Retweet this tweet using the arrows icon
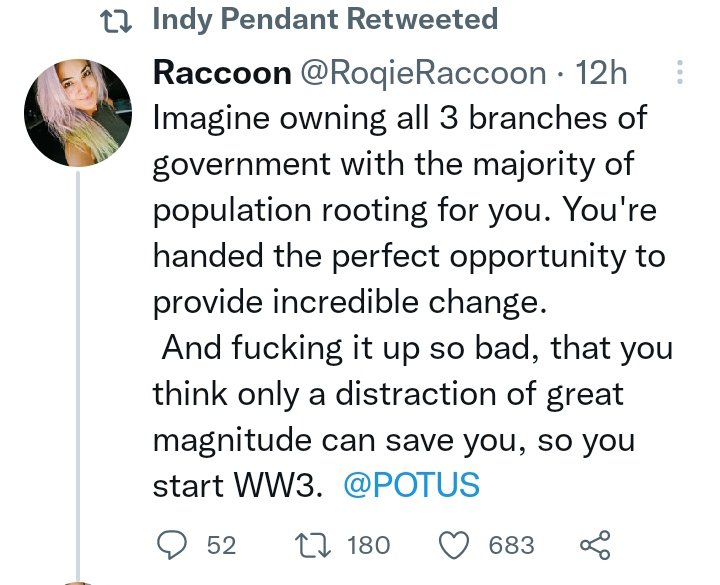The height and width of the screenshot is (585, 720). coord(314,545)
